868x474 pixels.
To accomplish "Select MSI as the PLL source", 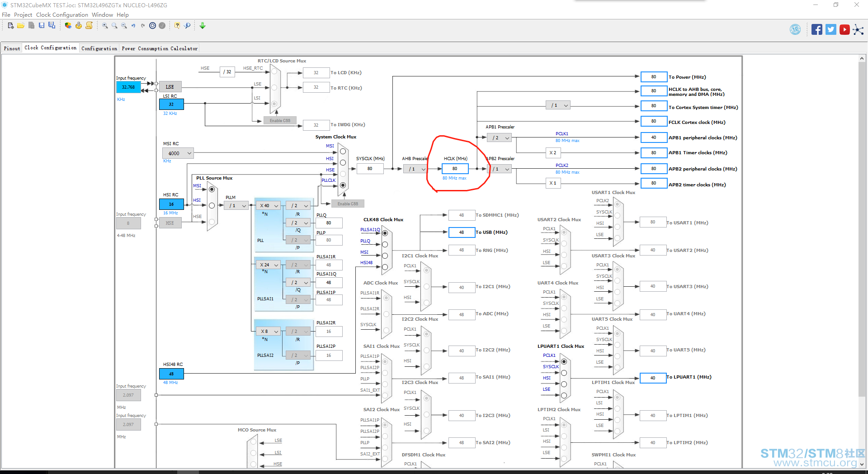I will 212,190.
